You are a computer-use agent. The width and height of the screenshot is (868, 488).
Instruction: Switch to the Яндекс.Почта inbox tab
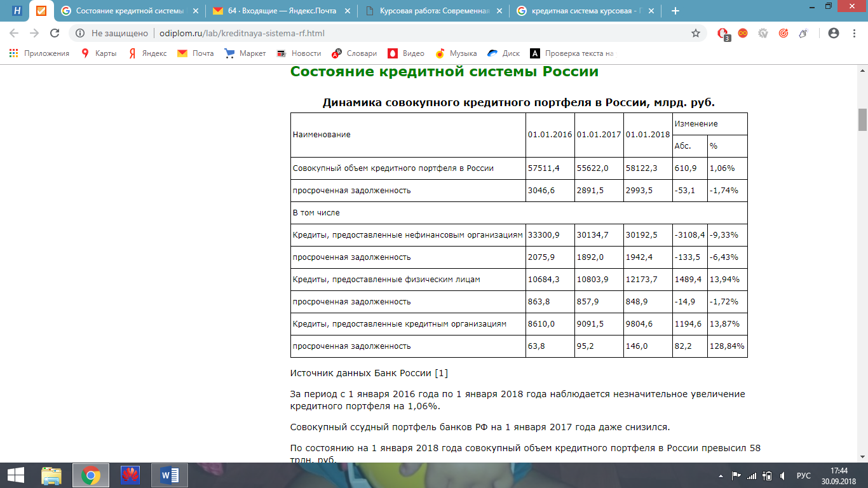click(x=283, y=11)
